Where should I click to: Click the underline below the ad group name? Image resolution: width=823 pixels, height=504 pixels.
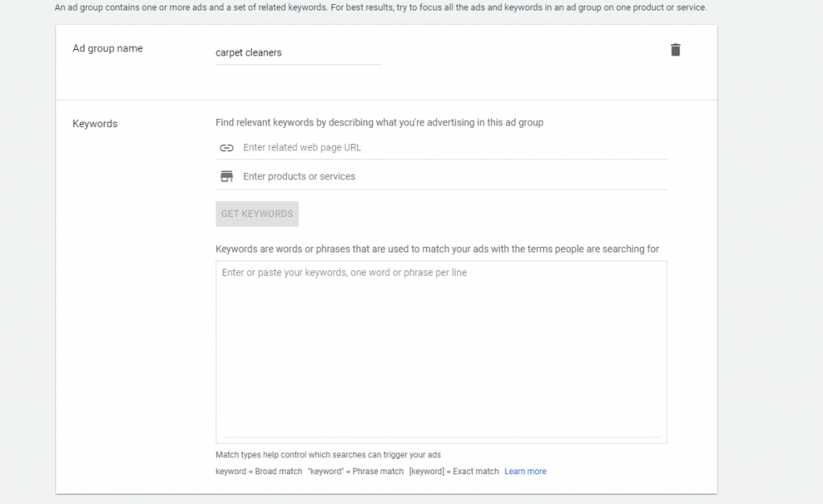coord(297,64)
